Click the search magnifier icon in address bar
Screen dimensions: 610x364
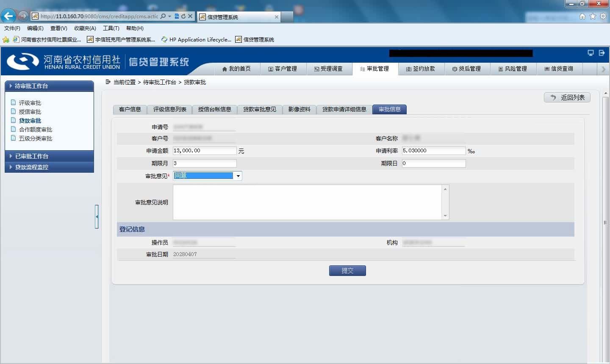(x=163, y=16)
